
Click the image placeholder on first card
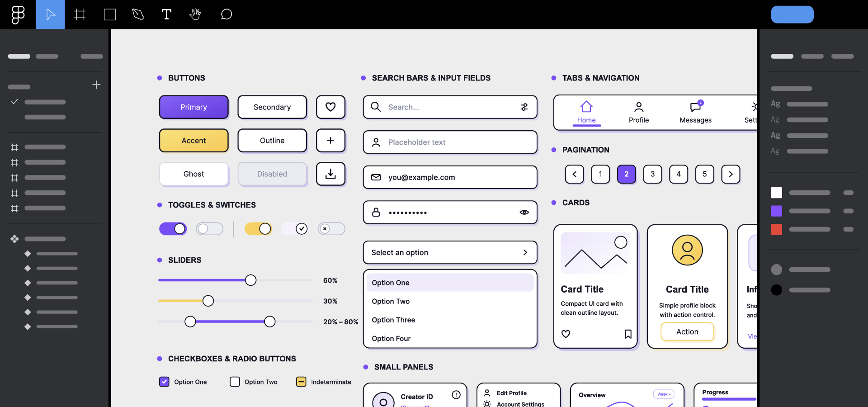595,253
